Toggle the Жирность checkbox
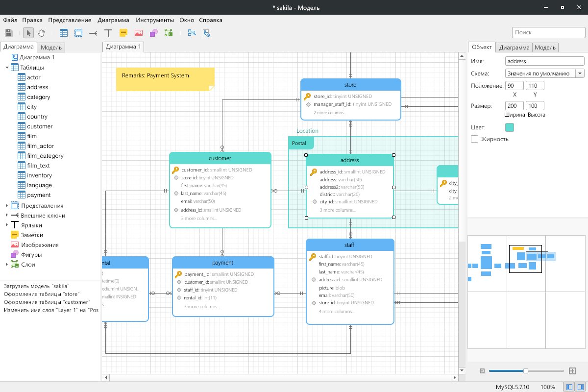The image size is (588, 392). pyautogui.click(x=474, y=139)
